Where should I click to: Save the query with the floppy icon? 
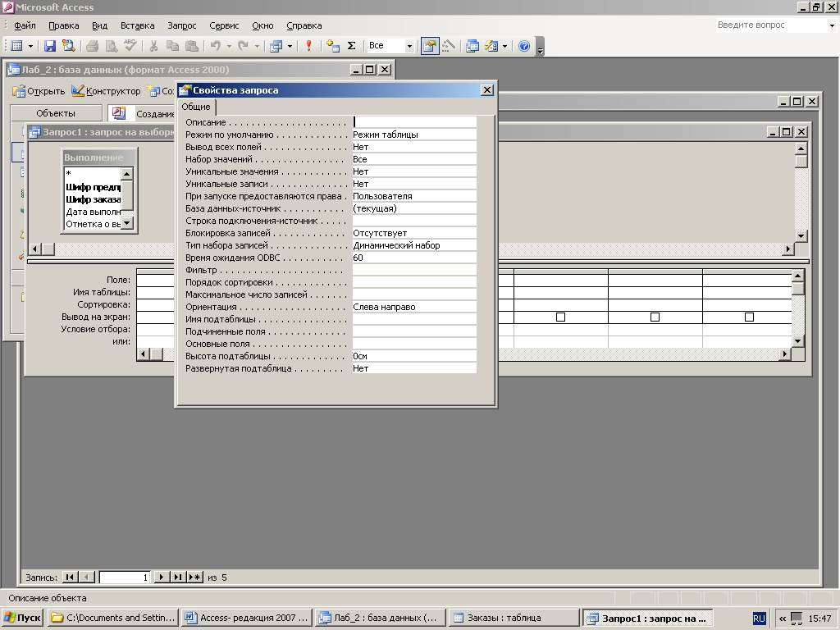pyautogui.click(x=50, y=46)
